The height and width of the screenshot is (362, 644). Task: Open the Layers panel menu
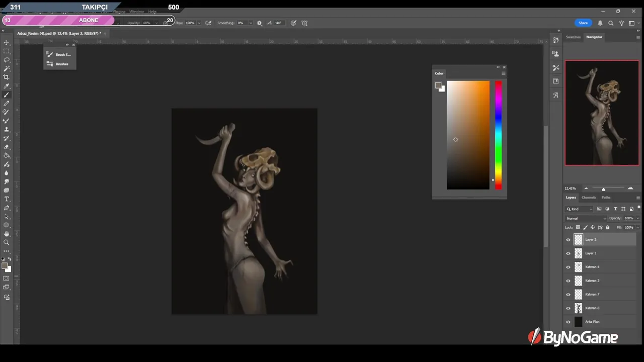[638, 198]
